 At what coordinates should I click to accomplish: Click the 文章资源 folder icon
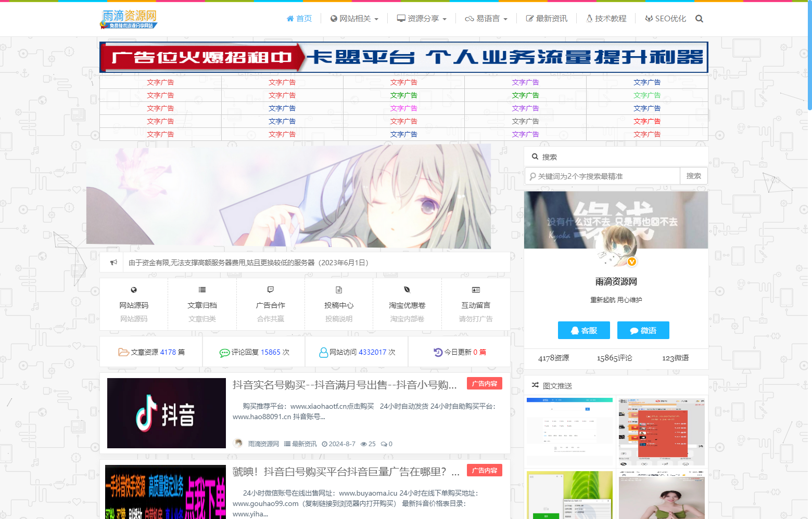123,352
